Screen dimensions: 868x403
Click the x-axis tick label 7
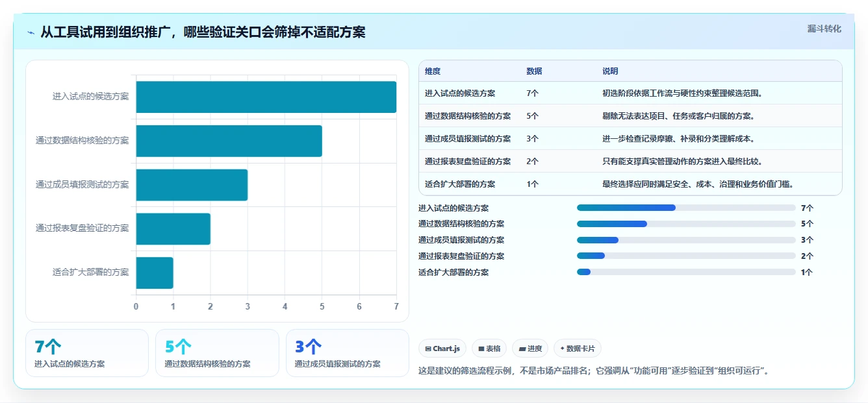(x=396, y=306)
